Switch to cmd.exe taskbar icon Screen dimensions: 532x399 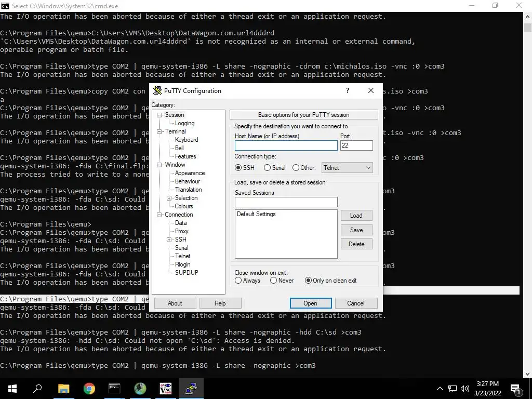[114, 389]
